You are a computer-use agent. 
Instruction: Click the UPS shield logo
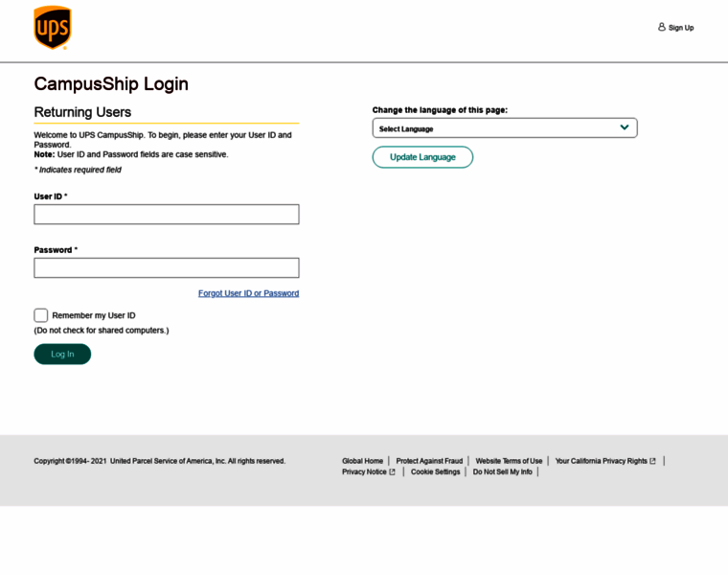point(53,28)
